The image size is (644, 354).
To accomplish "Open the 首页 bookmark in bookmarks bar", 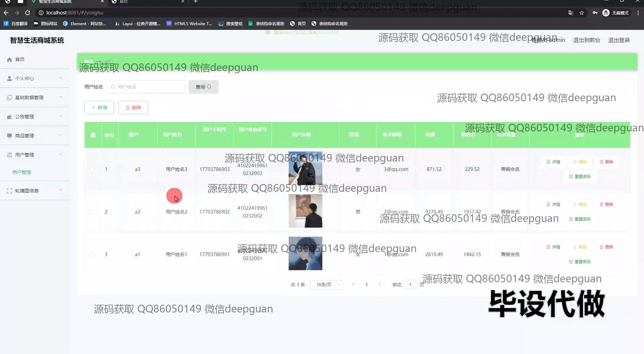I will click(x=298, y=23).
